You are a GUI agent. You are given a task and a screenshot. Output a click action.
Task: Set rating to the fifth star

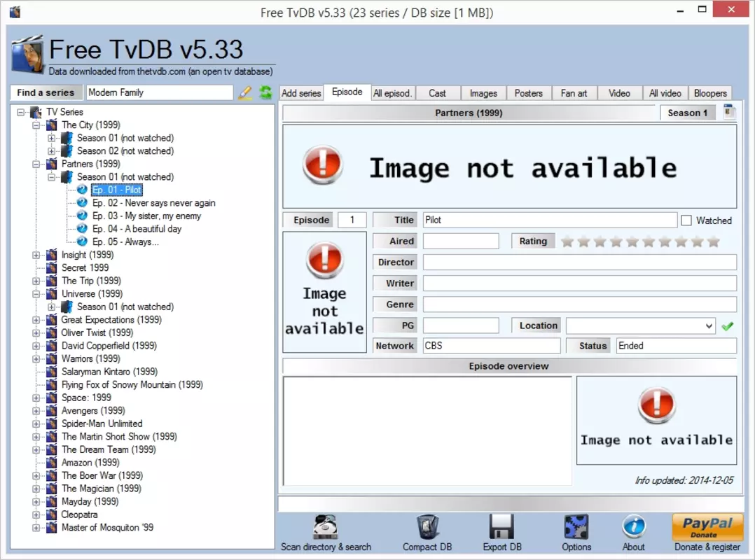pos(632,241)
